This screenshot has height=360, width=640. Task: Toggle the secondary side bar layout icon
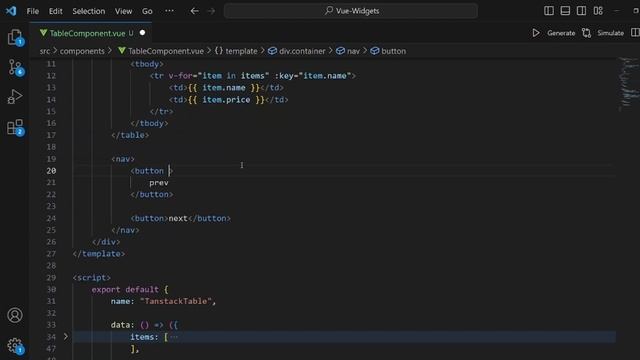click(582, 11)
